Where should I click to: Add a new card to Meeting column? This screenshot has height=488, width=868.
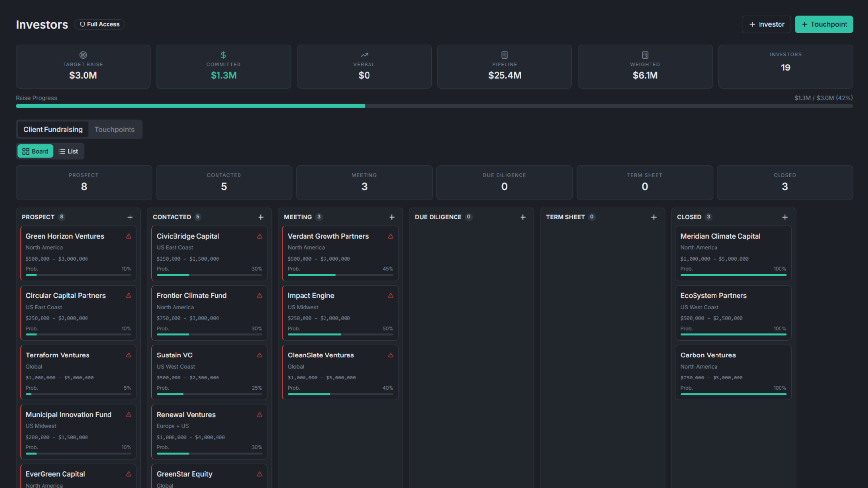point(392,217)
